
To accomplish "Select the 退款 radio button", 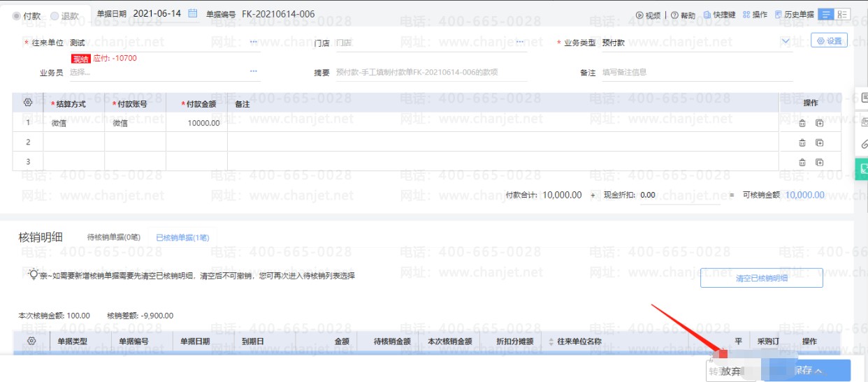I will pos(55,15).
